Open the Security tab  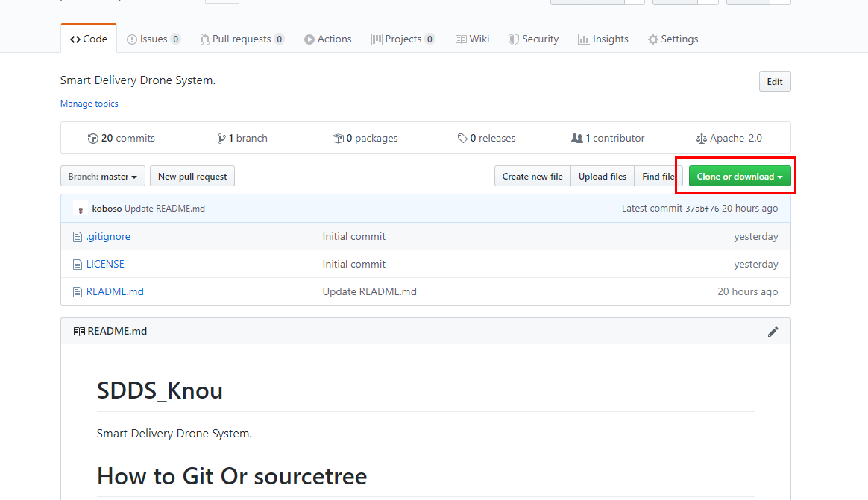point(534,39)
